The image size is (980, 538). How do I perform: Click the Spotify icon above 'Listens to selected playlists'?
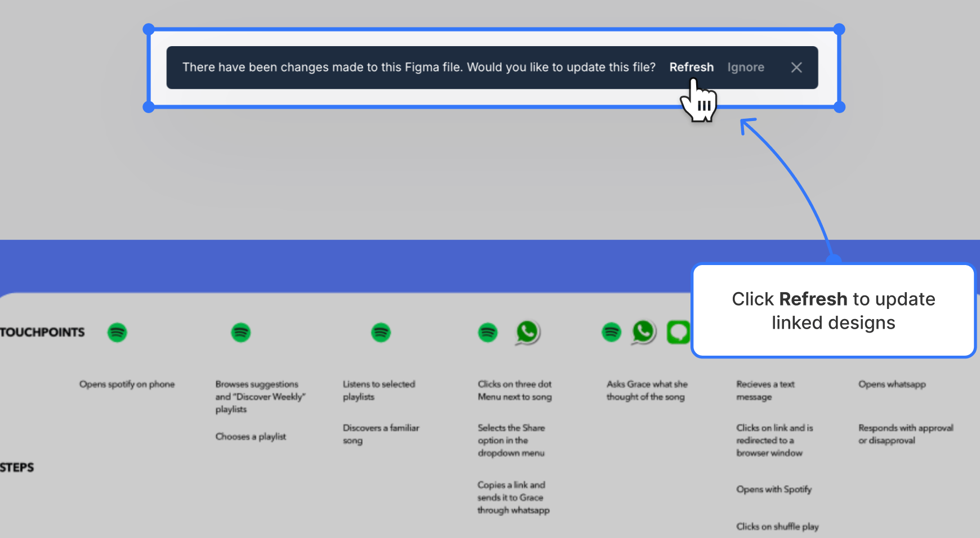(x=381, y=333)
